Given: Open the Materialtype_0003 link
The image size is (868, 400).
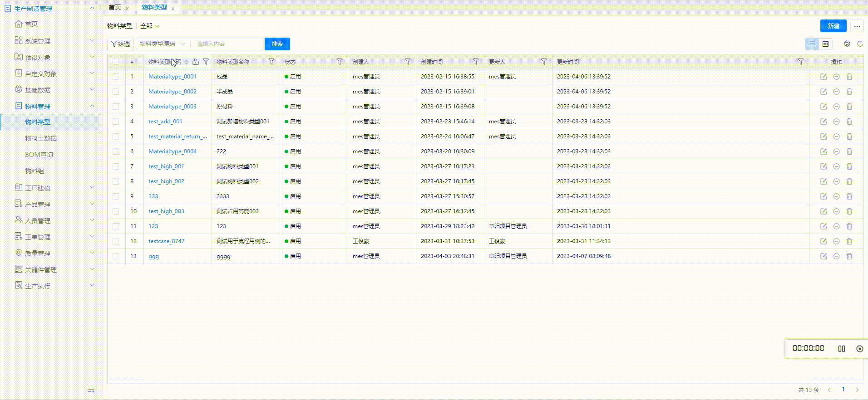Looking at the screenshot, I should coord(172,107).
